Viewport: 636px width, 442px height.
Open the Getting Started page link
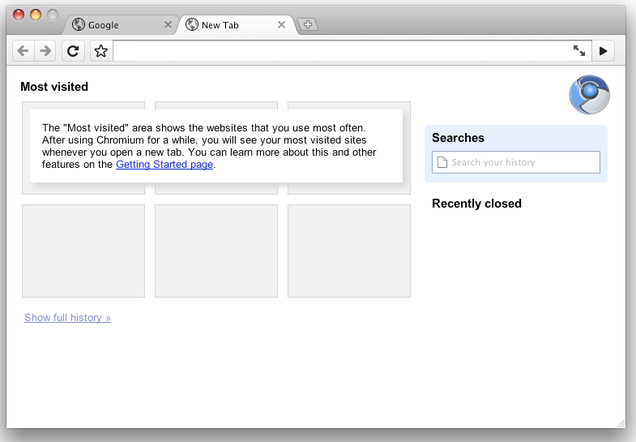164,164
